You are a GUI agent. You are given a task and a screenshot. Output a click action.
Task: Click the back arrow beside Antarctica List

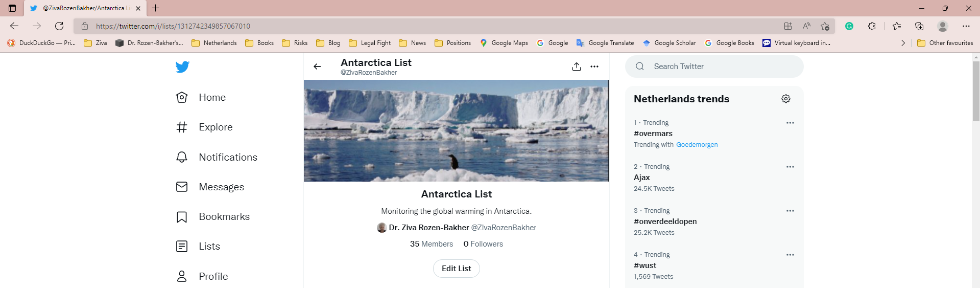[x=317, y=67]
